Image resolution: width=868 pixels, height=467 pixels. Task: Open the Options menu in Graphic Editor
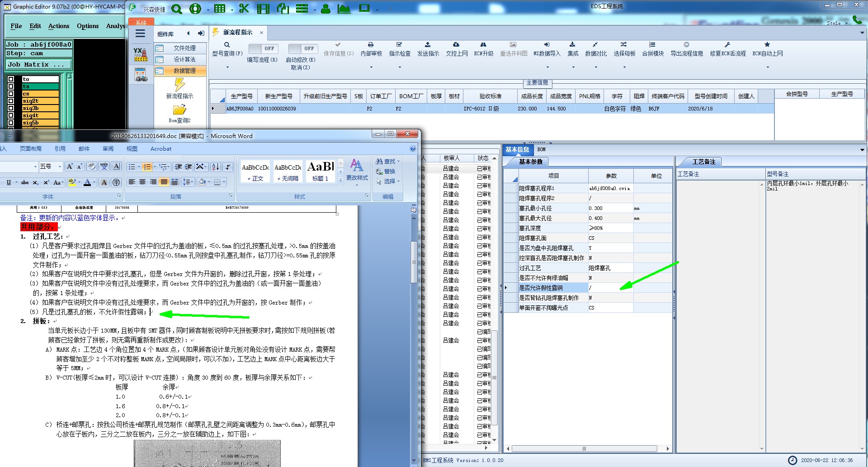tap(88, 26)
